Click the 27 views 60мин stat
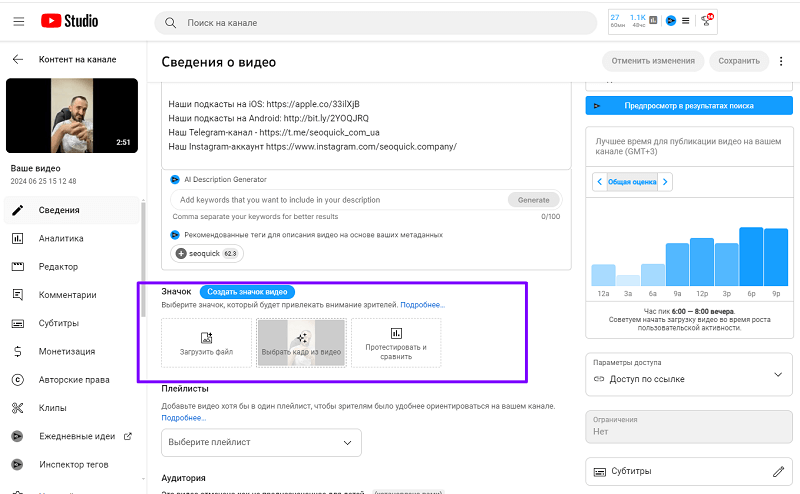 617,20
